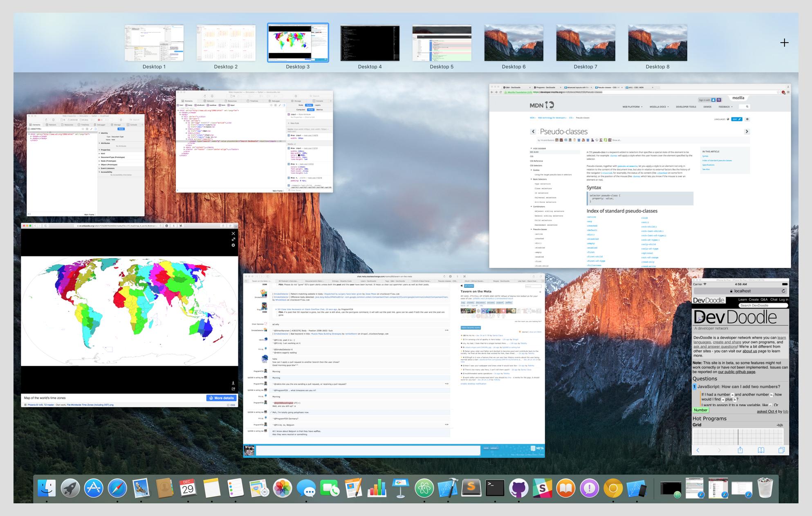Viewport: 812px width, 516px height.
Task: Switch to Desktop 2 calendar space
Action: point(226,43)
